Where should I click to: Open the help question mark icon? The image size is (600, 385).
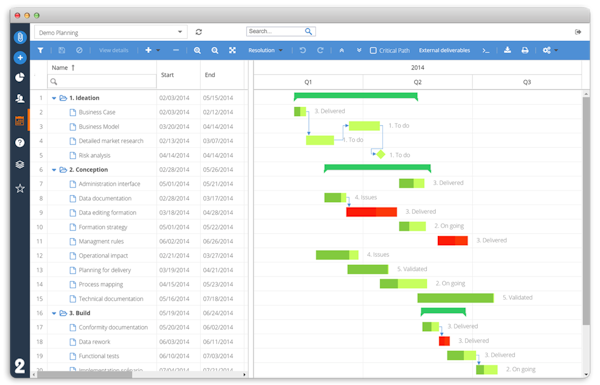20,143
